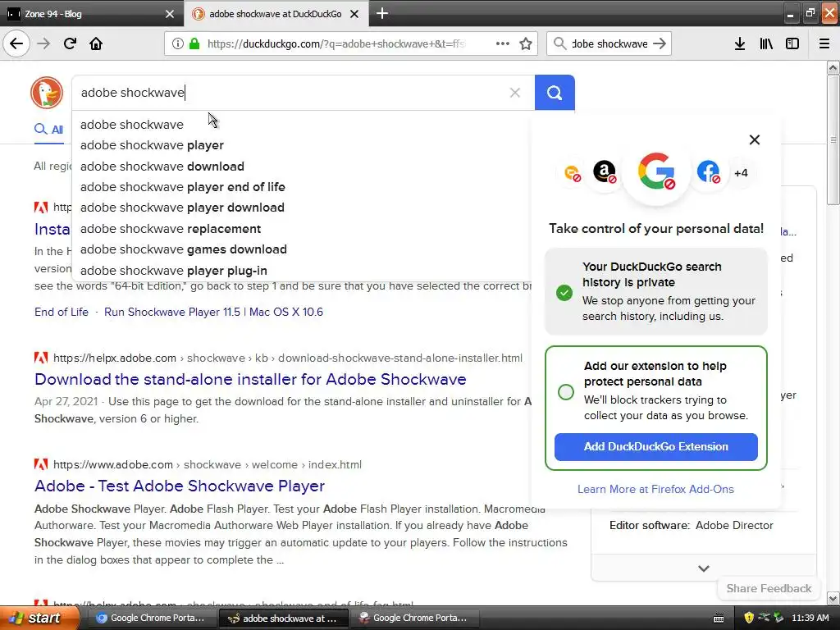
Task: Click the blocked Facebook tracker icon
Action: click(708, 172)
